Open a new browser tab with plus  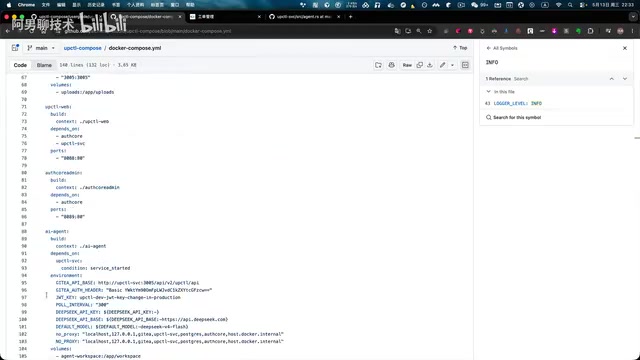tap(350, 17)
